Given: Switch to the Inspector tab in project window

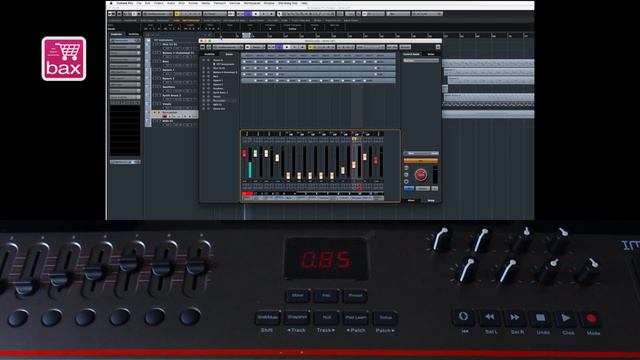Looking at the screenshot, I should point(116,34).
